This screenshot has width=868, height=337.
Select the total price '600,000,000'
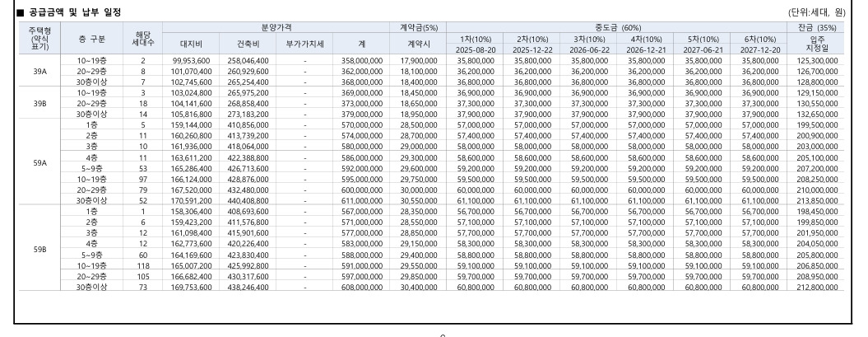(x=361, y=190)
